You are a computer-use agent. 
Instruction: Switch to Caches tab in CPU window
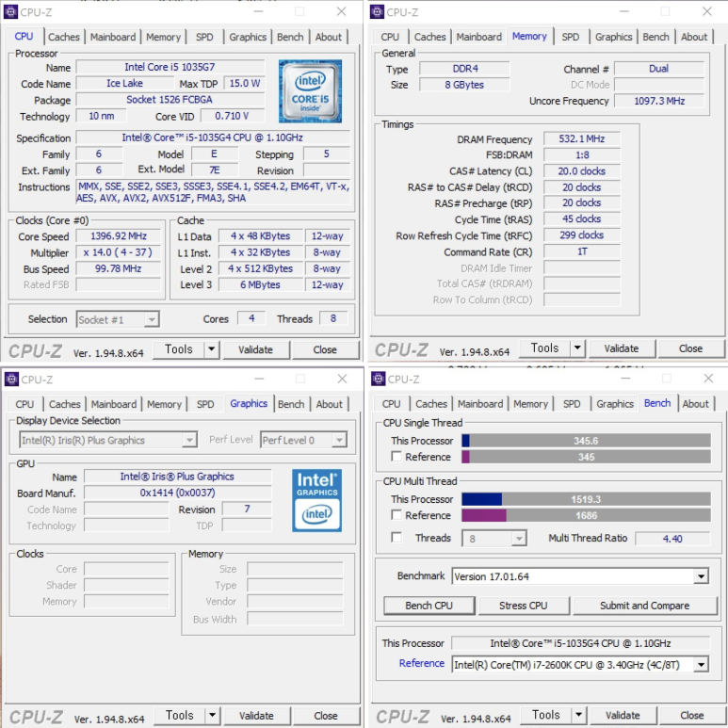(x=64, y=37)
